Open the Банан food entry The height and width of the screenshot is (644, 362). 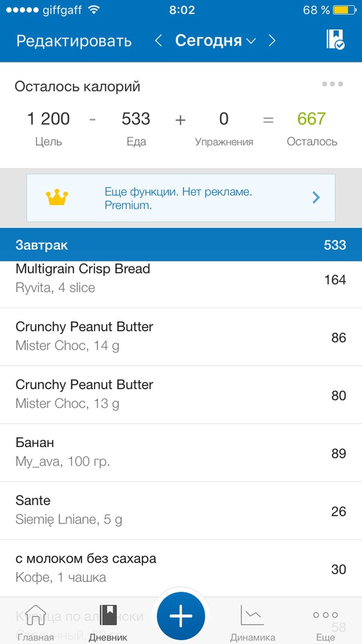click(x=181, y=453)
